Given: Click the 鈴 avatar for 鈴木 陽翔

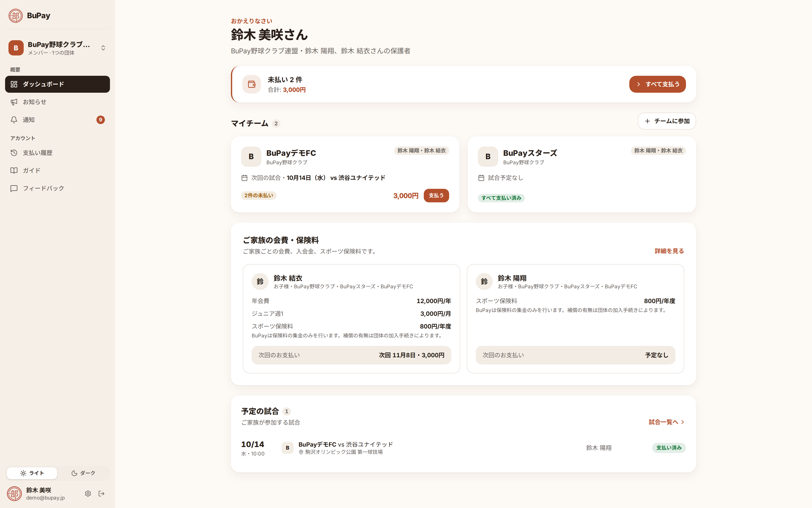Looking at the screenshot, I should pyautogui.click(x=484, y=282).
